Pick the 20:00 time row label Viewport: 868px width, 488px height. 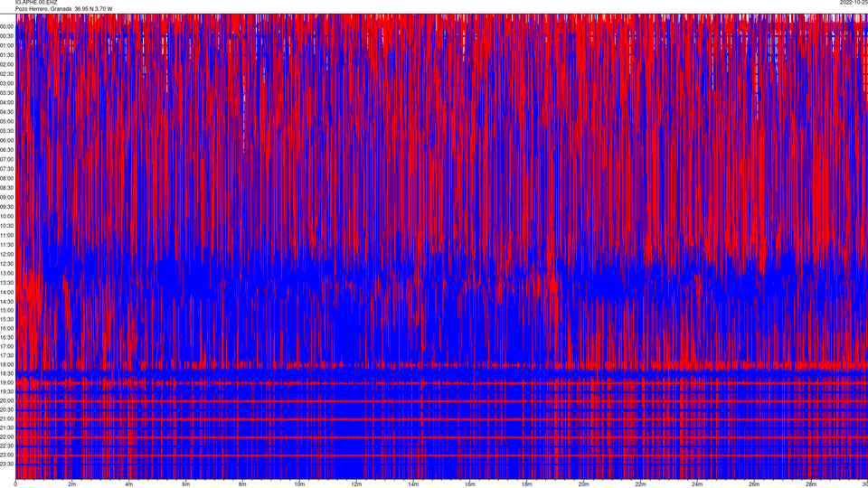6,400
